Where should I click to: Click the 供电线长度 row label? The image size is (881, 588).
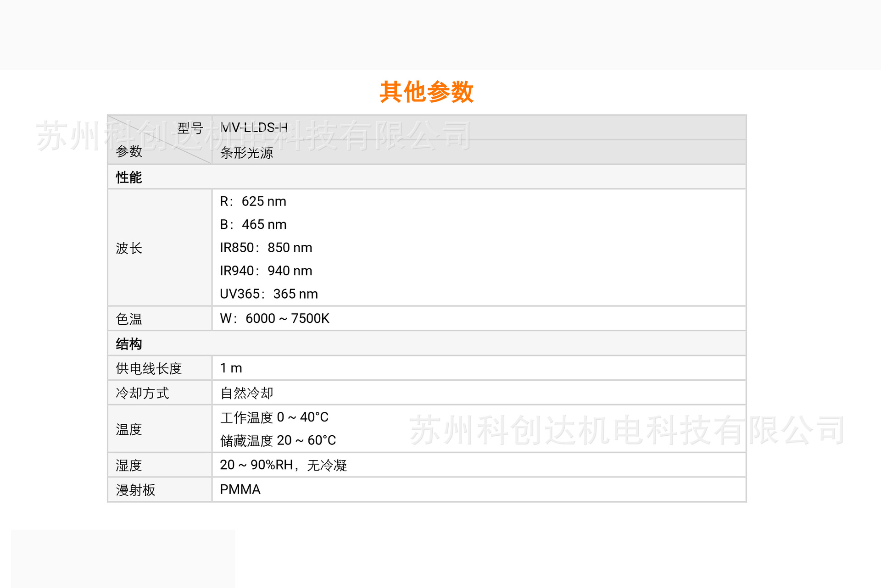pos(149,368)
